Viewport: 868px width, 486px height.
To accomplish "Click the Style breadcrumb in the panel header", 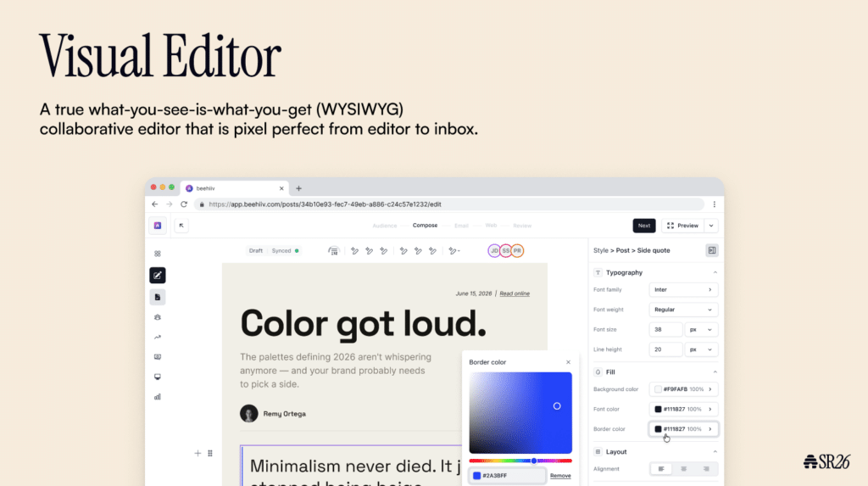I will coord(601,250).
